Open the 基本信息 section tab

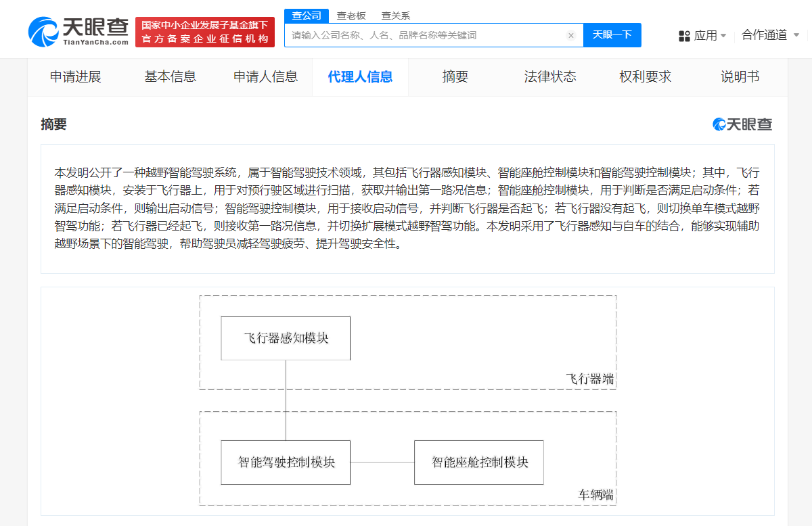coord(170,77)
